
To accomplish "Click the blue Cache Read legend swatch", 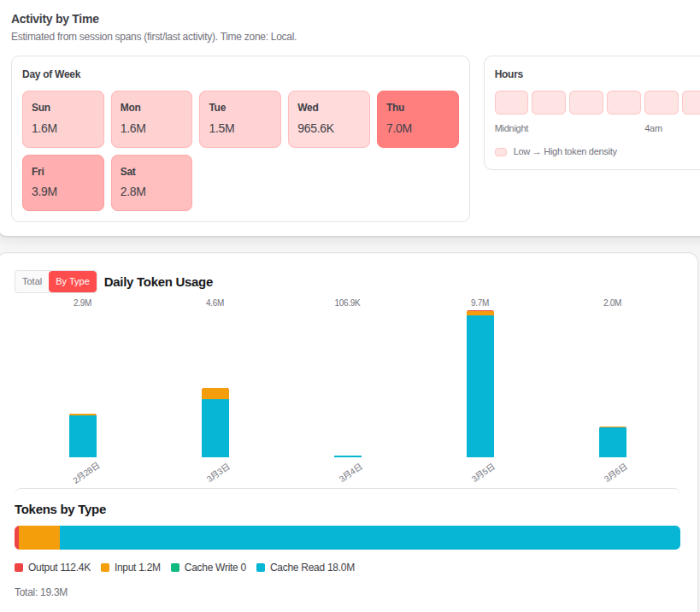I will pos(261,568).
